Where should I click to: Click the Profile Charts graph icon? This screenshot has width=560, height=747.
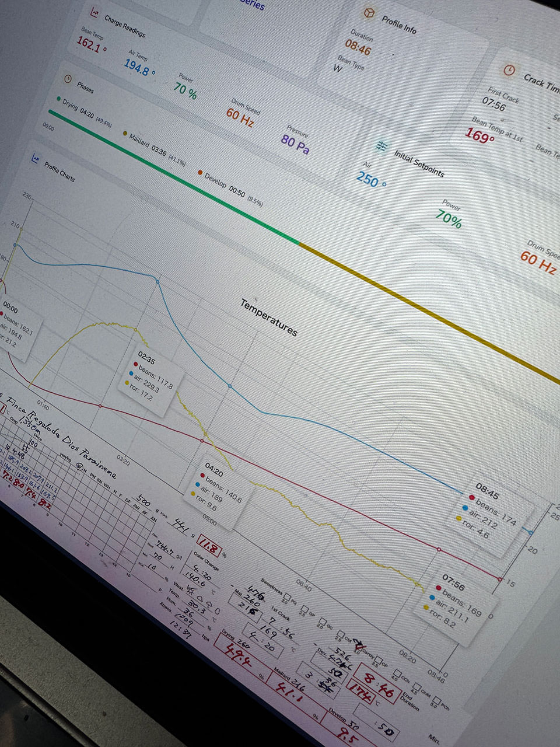click(x=36, y=158)
